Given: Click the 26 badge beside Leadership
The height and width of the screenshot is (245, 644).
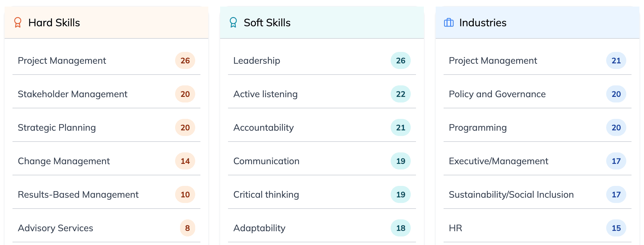Looking at the screenshot, I should click(x=401, y=61).
